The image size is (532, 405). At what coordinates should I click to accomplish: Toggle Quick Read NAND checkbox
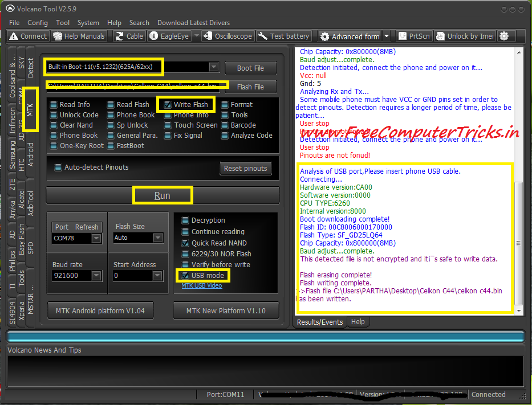[185, 243]
